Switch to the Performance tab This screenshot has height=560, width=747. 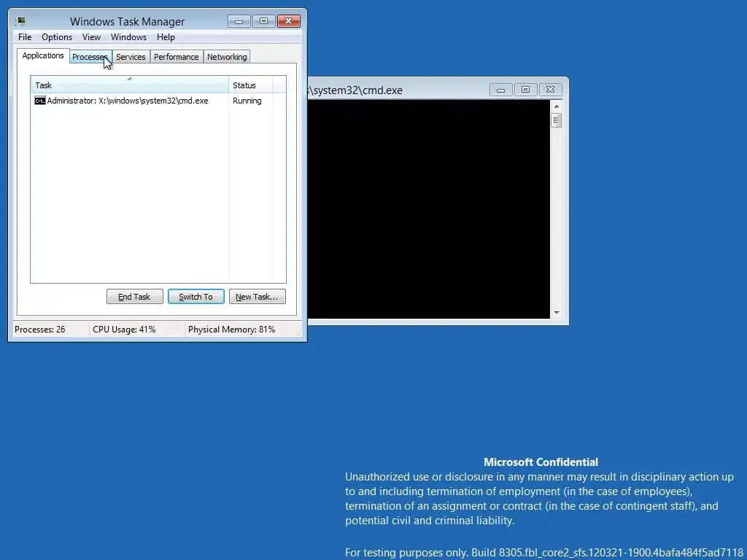177,57
